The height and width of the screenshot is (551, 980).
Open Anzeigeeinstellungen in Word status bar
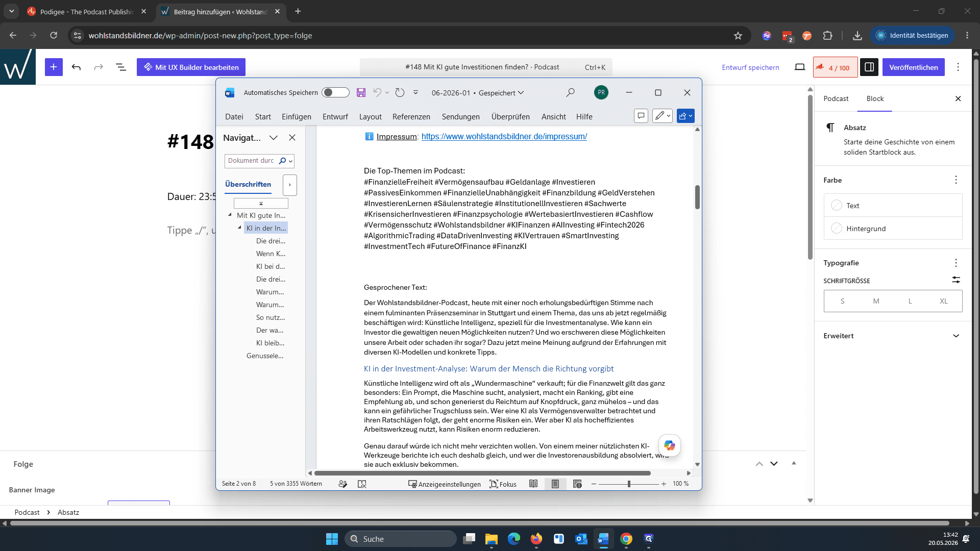444,484
